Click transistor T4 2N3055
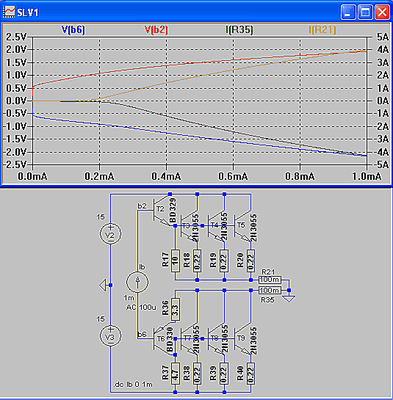This screenshot has height=400, width=393. [216, 227]
